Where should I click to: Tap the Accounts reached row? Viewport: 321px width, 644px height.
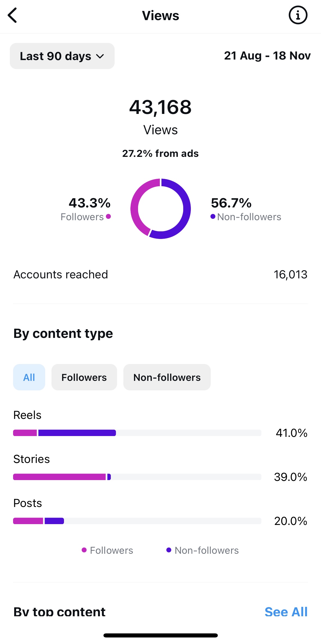point(160,275)
